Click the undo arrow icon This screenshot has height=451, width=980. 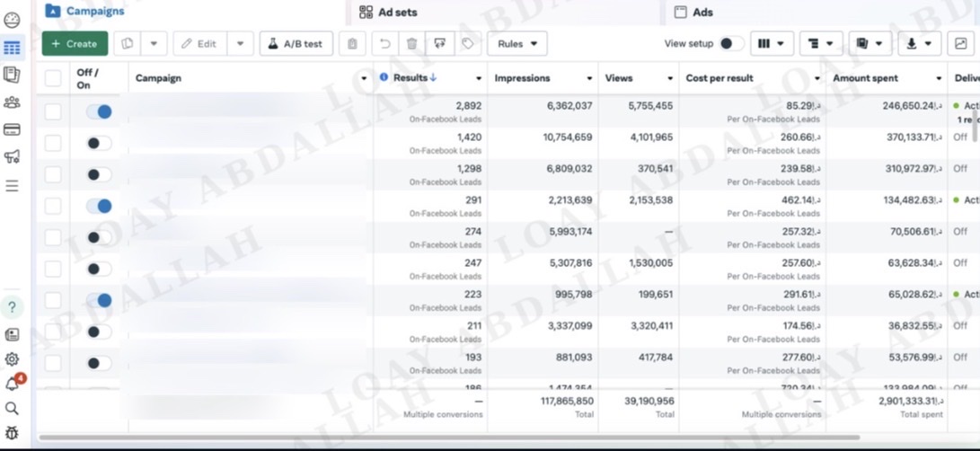(385, 44)
